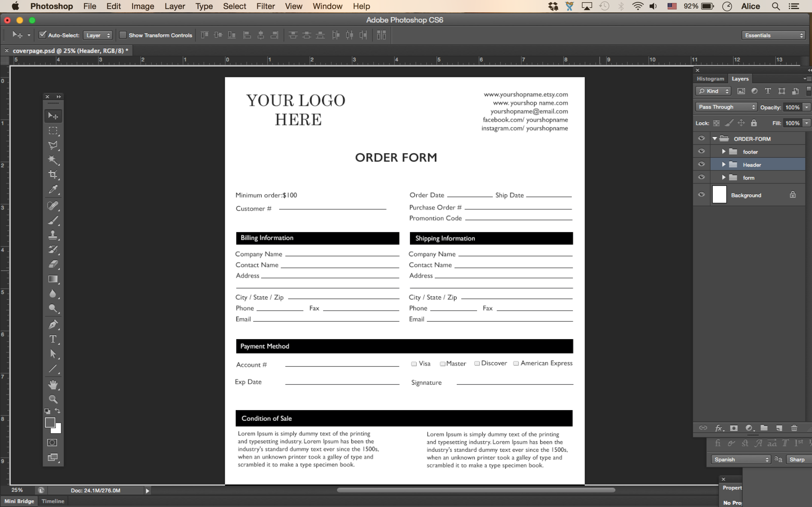Select the Crop tool
812x507 pixels.
53,174
